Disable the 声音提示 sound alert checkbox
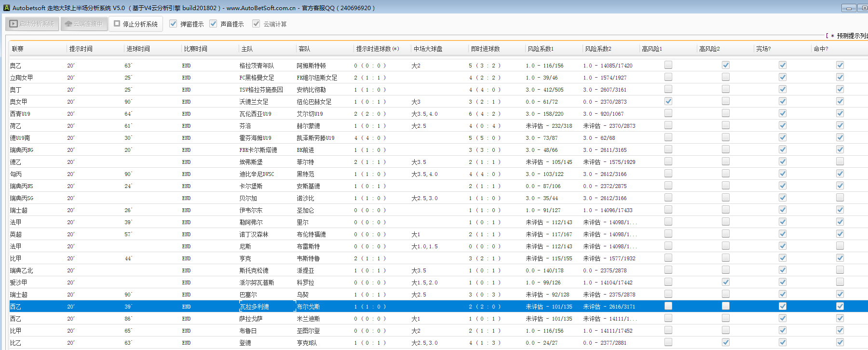This screenshot has height=350, width=868. [213, 24]
